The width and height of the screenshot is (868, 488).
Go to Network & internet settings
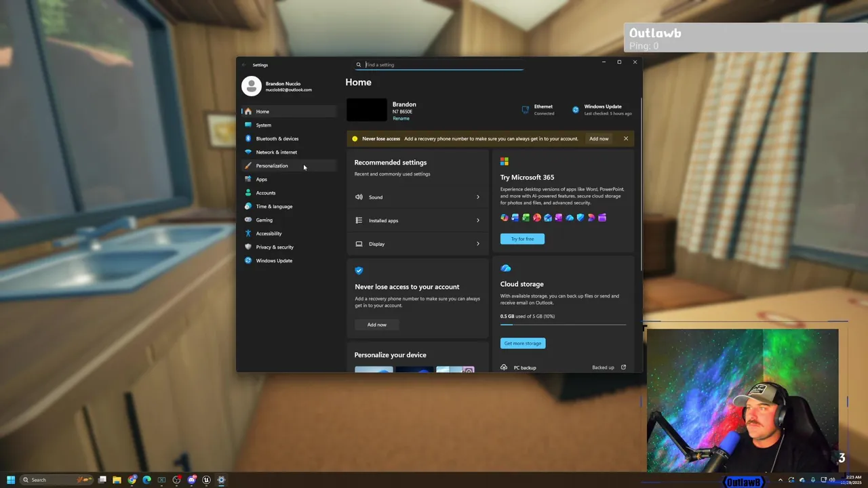(288, 152)
